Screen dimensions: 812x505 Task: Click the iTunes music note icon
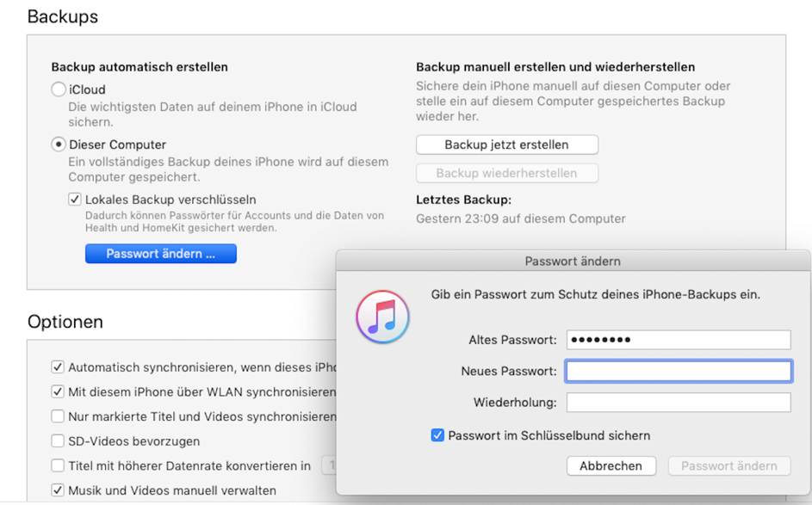pyautogui.click(x=382, y=317)
